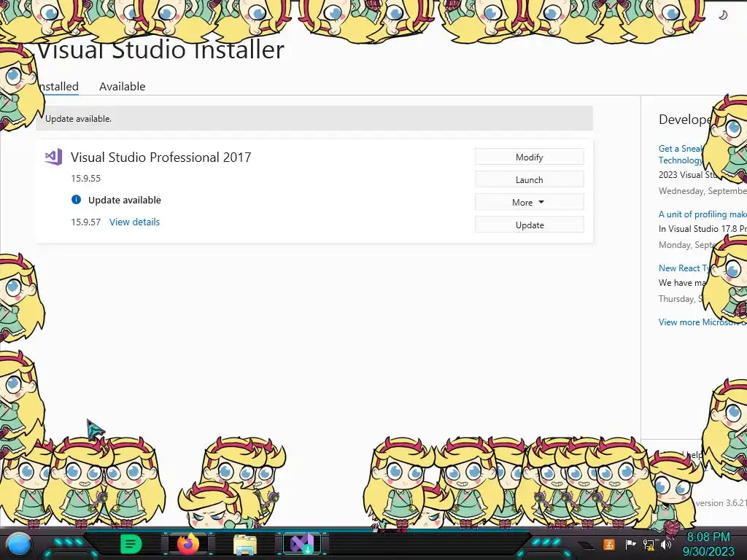Open the 'New React' news article link
The image size is (747, 560).
click(683, 268)
